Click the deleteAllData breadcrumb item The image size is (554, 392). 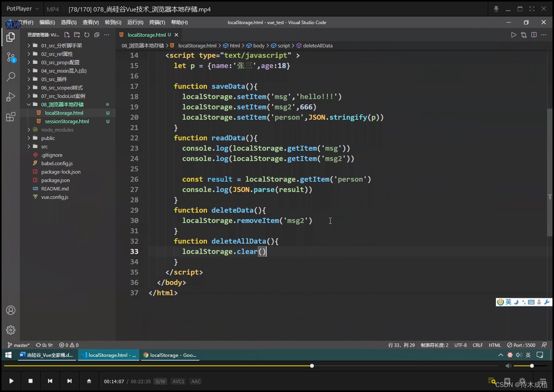click(x=314, y=46)
